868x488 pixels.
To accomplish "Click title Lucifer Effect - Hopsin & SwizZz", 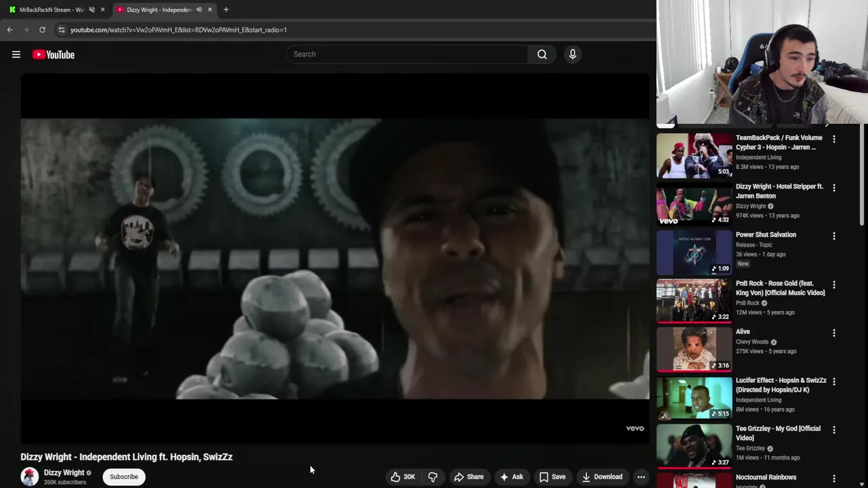I will pos(781,385).
